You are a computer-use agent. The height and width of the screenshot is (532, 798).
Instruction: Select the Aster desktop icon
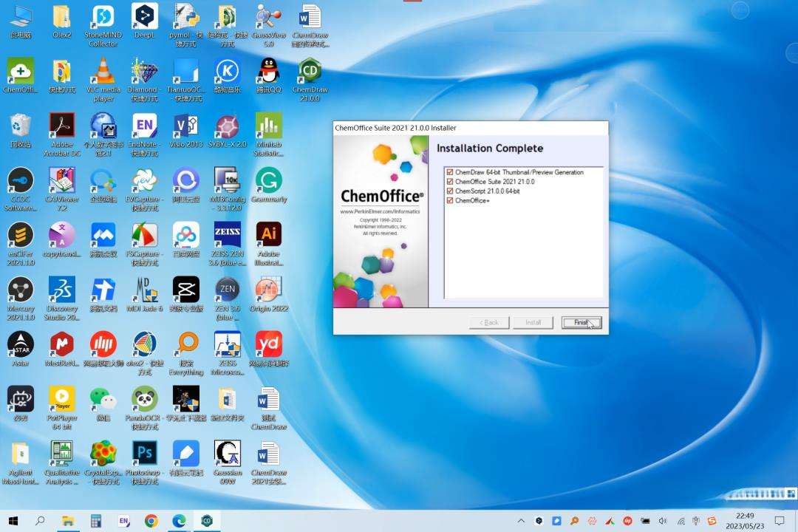click(21, 349)
